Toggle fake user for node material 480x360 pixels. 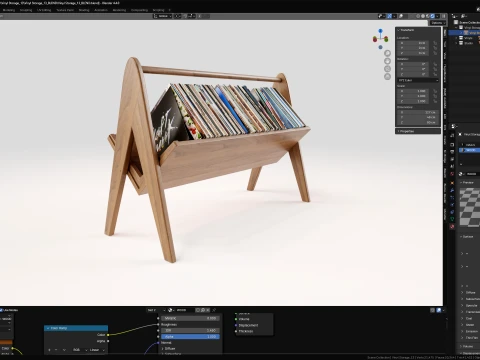tap(198, 310)
